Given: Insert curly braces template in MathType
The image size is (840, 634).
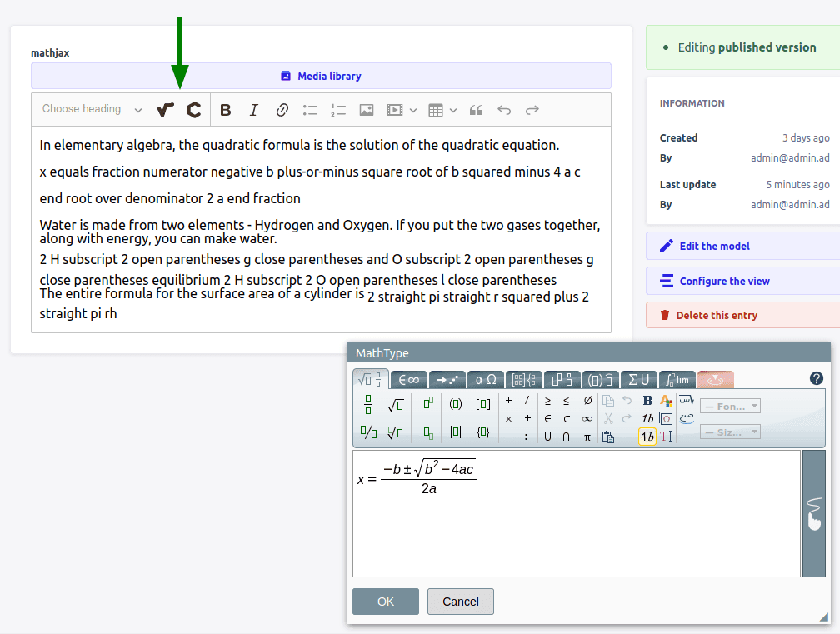Looking at the screenshot, I should tap(483, 432).
